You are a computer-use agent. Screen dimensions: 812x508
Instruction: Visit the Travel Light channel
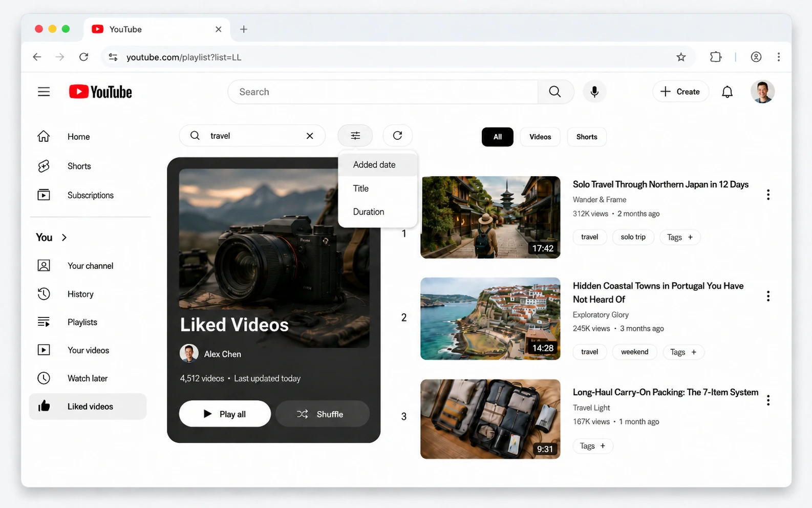591,408
